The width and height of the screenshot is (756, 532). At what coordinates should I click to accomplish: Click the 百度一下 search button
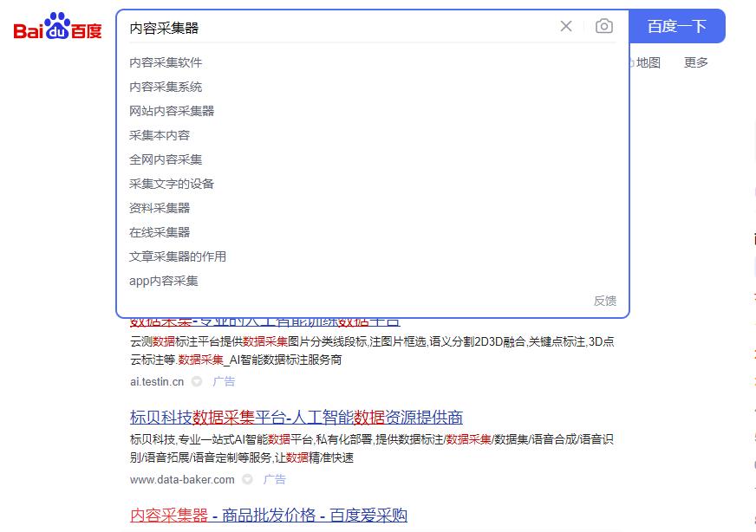click(x=677, y=26)
